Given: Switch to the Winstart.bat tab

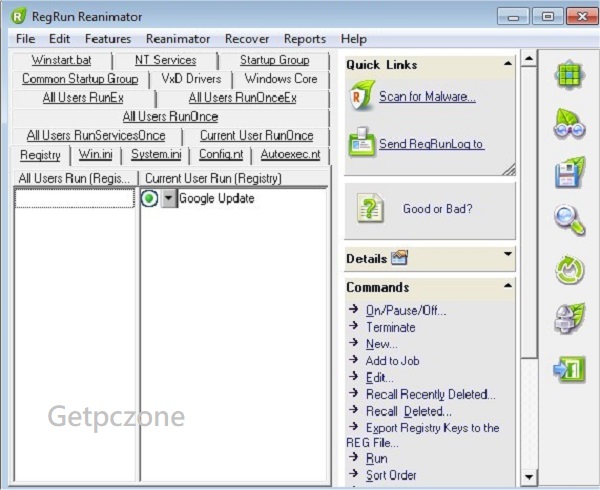Looking at the screenshot, I should click(x=62, y=60).
